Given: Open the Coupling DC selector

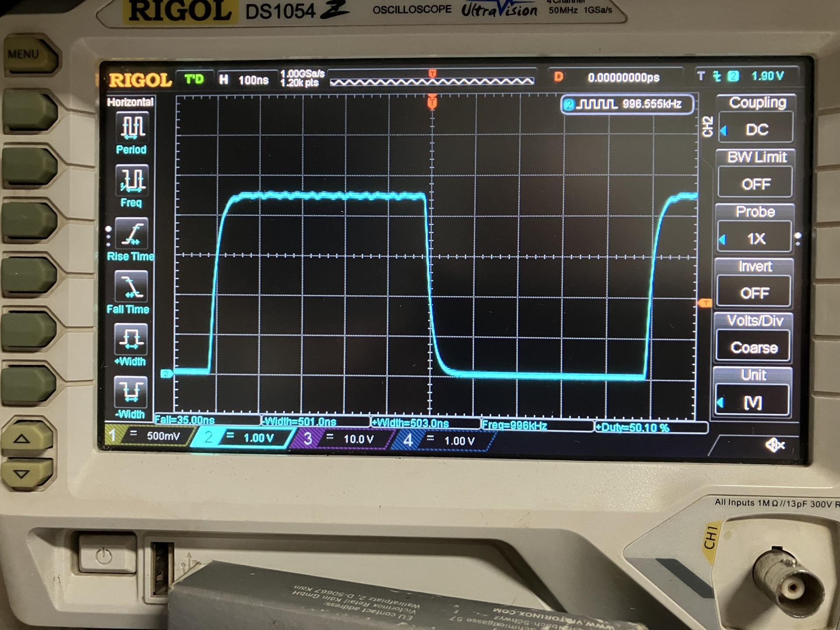Looking at the screenshot, I should 756,129.
